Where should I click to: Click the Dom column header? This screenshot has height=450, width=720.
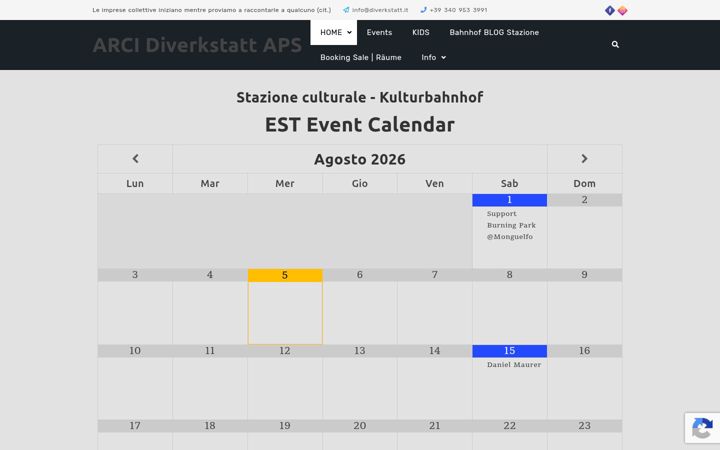(584, 184)
